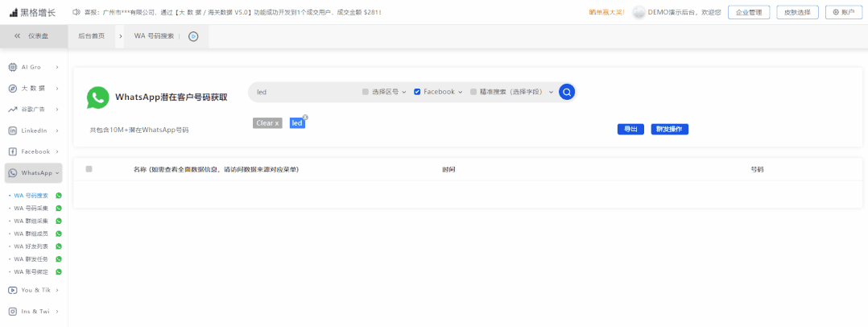Click the Facebook icon in sidebar

(13, 151)
